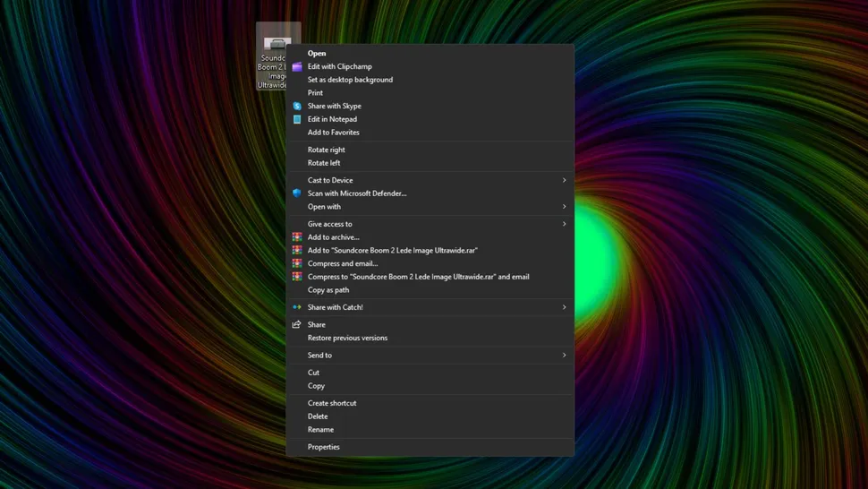This screenshot has width=868, height=489.
Task: Click the WinRAR icon beside Compress and email
Action: 297,263
